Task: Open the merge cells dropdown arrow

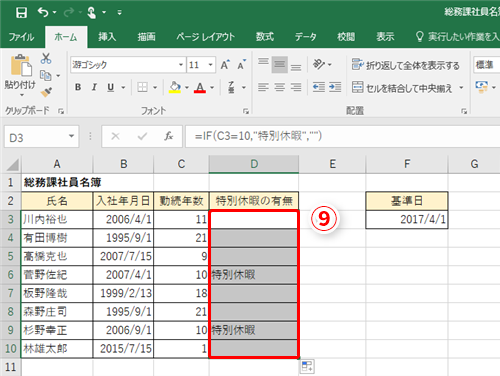Action: [x=461, y=88]
